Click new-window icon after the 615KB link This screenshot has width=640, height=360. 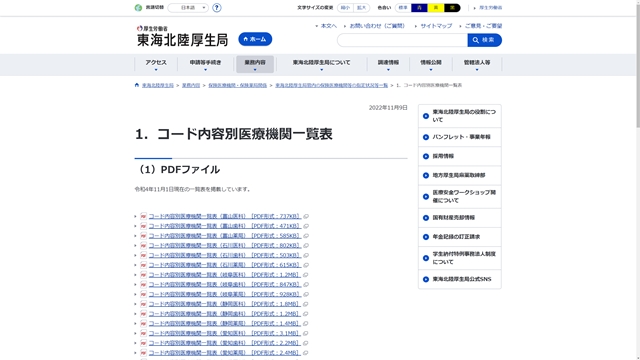tap(306, 265)
